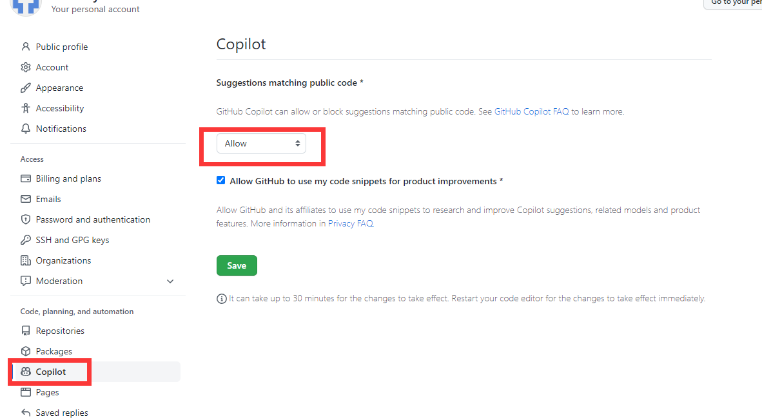The image size is (762, 419).
Task: Click Code, planning, and automation label
Action: pyautogui.click(x=77, y=311)
